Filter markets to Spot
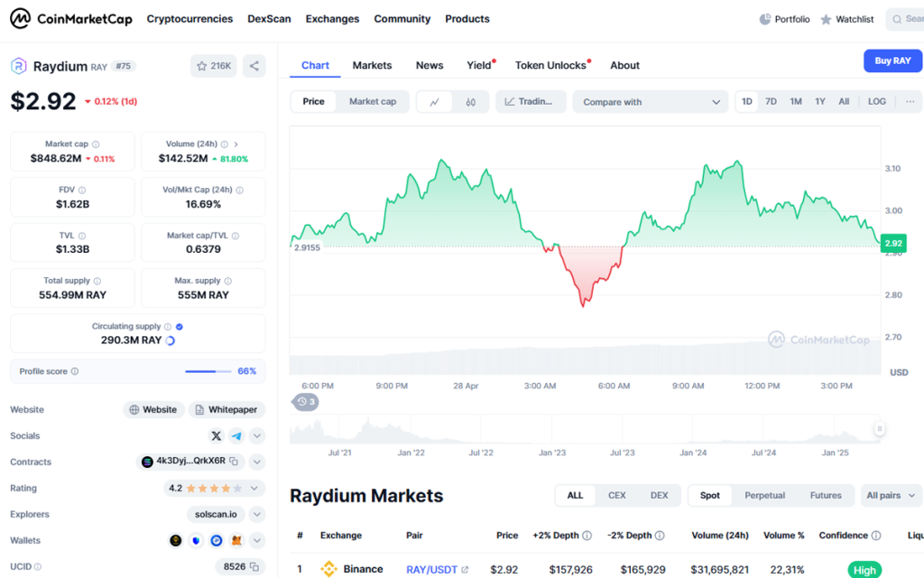Screen dimensions: 924x578 pyautogui.click(x=710, y=496)
